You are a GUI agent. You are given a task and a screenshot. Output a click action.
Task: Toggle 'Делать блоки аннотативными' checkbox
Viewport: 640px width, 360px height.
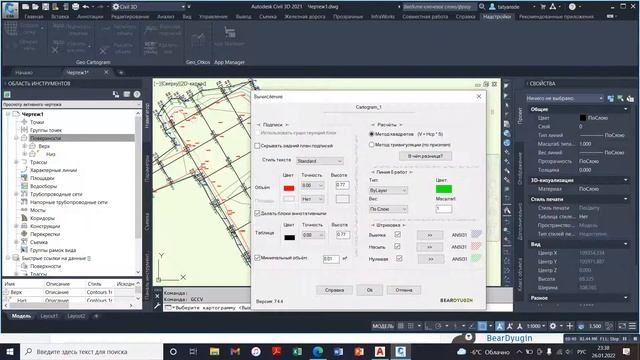(257, 213)
